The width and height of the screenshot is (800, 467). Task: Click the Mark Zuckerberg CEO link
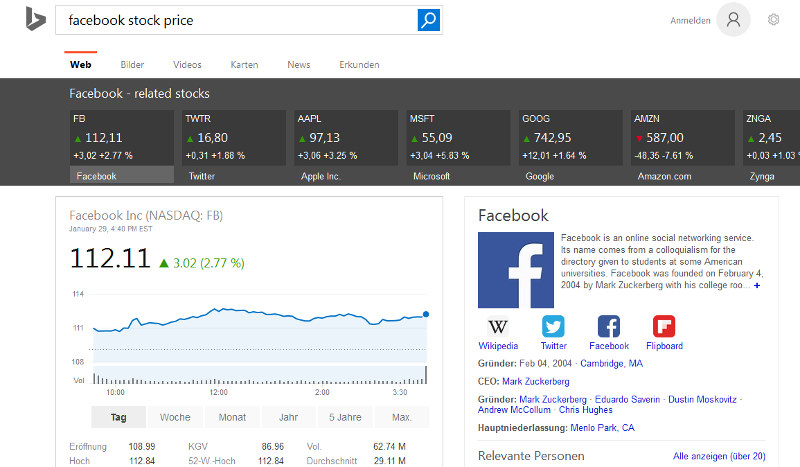click(536, 381)
